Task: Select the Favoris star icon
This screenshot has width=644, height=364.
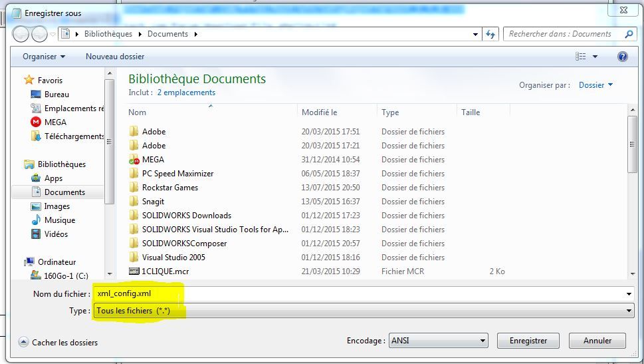Action: click(x=29, y=80)
